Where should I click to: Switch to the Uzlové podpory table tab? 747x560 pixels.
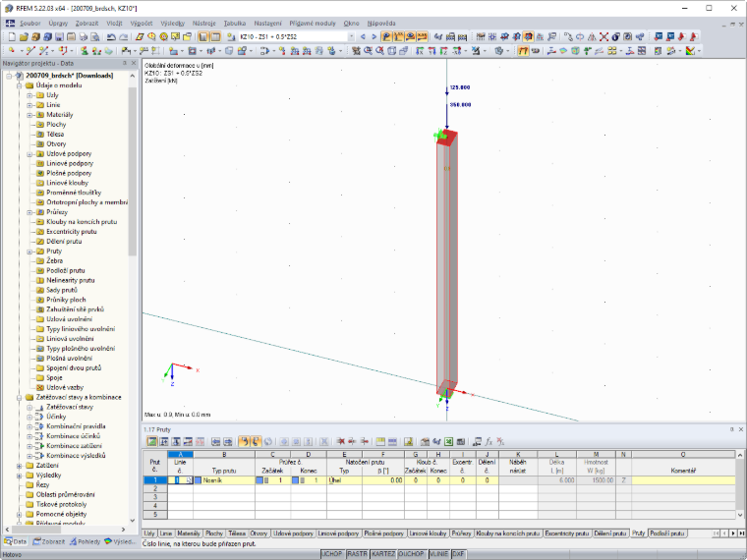point(293,533)
